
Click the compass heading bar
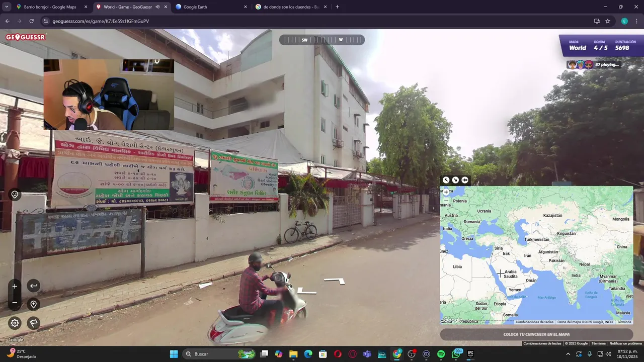pyautogui.click(x=322, y=40)
